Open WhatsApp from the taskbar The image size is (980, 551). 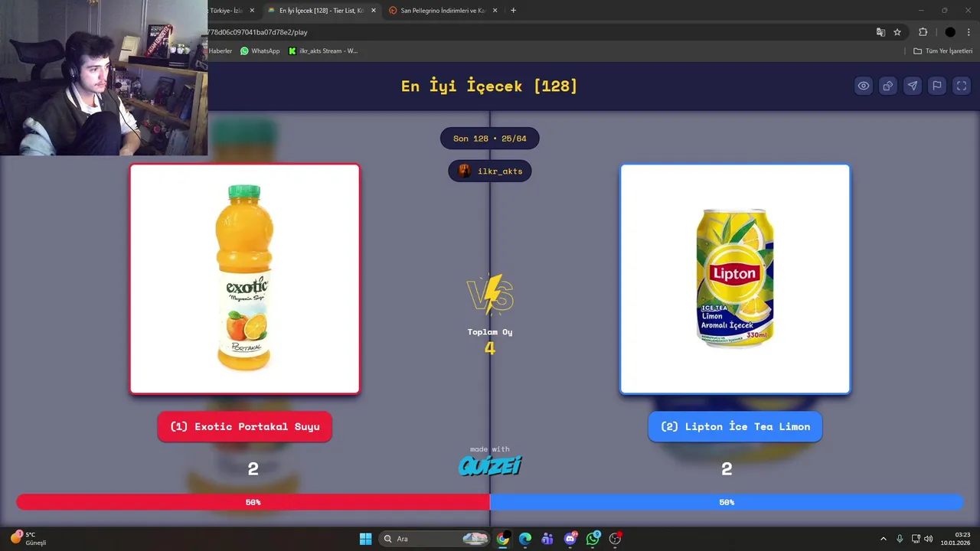tap(593, 539)
